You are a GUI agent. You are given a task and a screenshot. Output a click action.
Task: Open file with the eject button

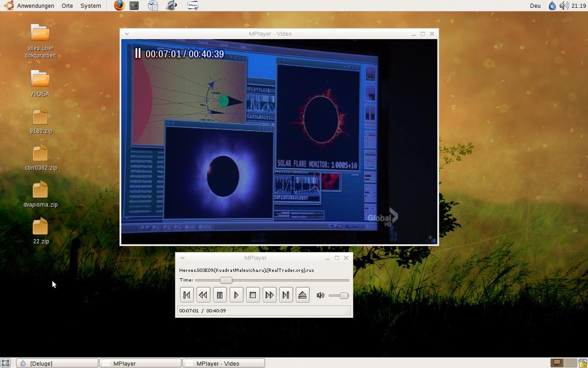click(x=302, y=295)
